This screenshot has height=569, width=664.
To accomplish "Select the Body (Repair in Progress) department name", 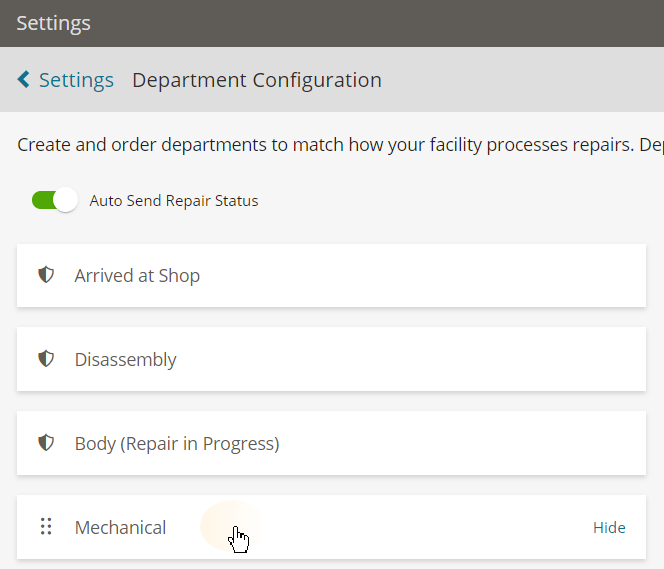I will tap(177, 444).
